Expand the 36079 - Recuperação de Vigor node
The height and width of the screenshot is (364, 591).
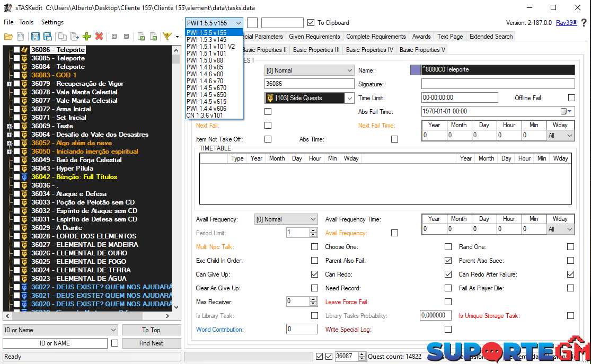coord(9,84)
